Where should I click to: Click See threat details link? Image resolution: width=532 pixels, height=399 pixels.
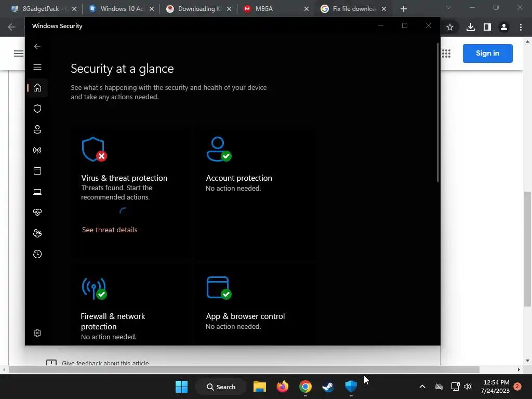click(110, 230)
